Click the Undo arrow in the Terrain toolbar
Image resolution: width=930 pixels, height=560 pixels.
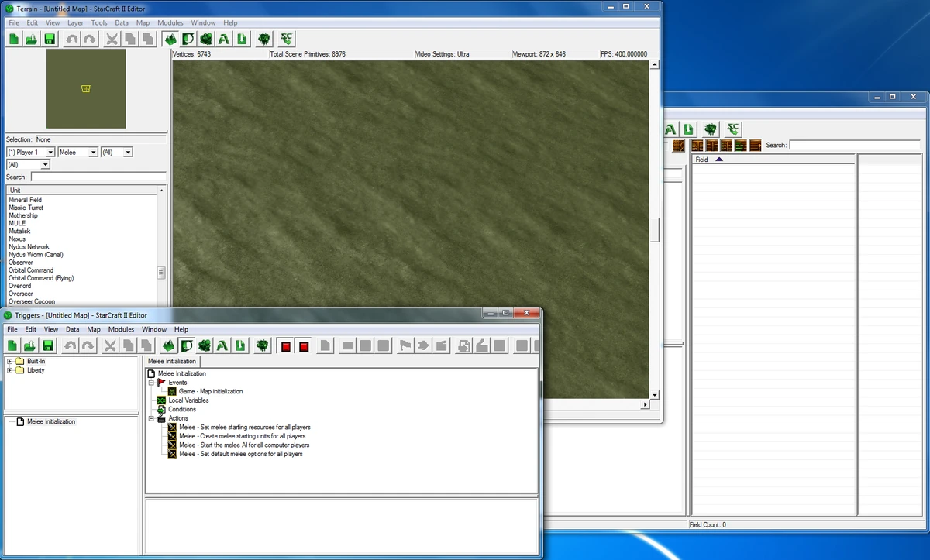(72, 39)
